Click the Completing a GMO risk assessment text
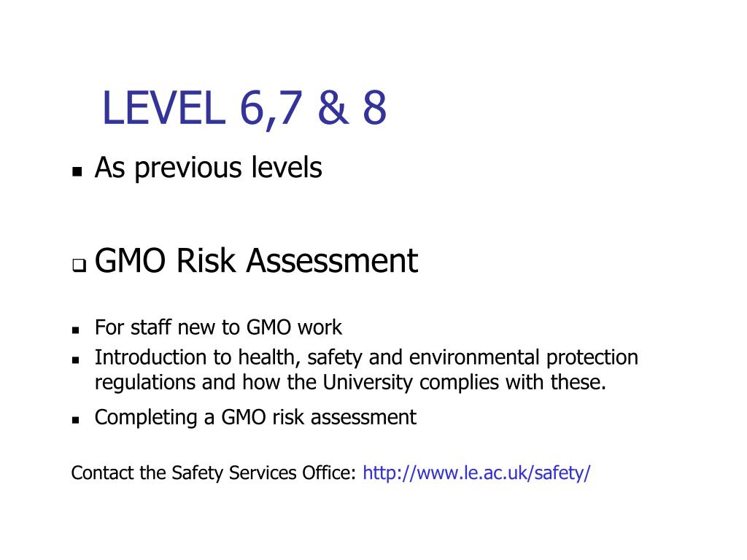This screenshot has height=560, width=747. pos(255,418)
